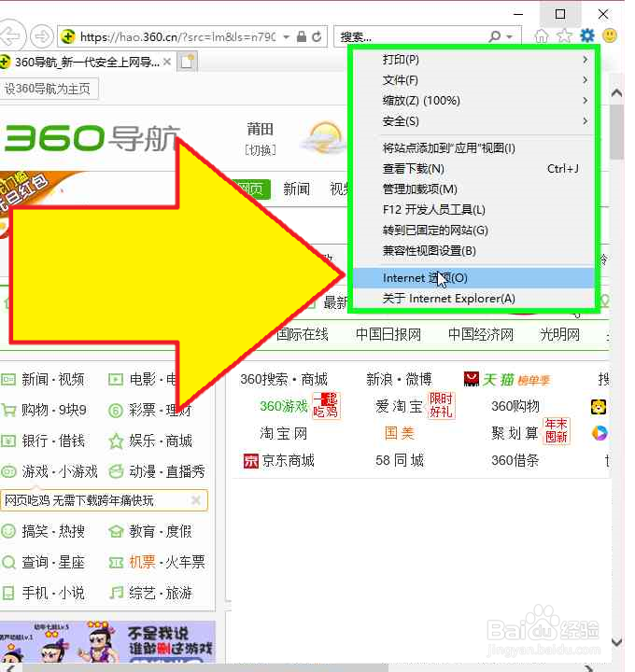The height and width of the screenshot is (672, 635).
Task: Expand the 文件(F) submenu arrow
Action: (586, 80)
